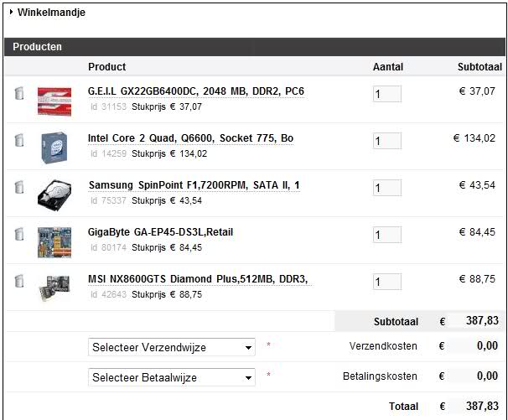Remove GigaByte GA-EP45-DS3L with trash icon
The image size is (508, 420).
coord(18,234)
